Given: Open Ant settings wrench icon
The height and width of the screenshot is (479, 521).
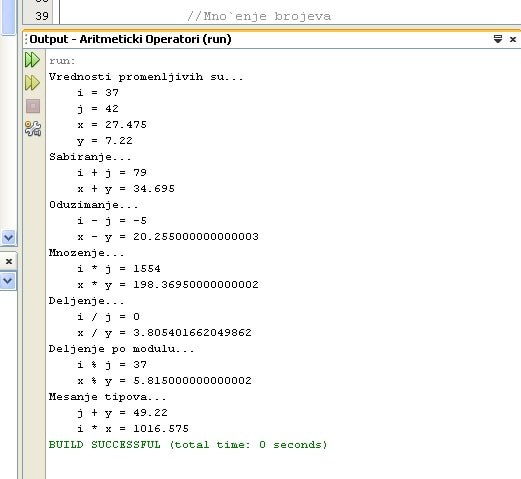Looking at the screenshot, I should [x=33, y=128].
